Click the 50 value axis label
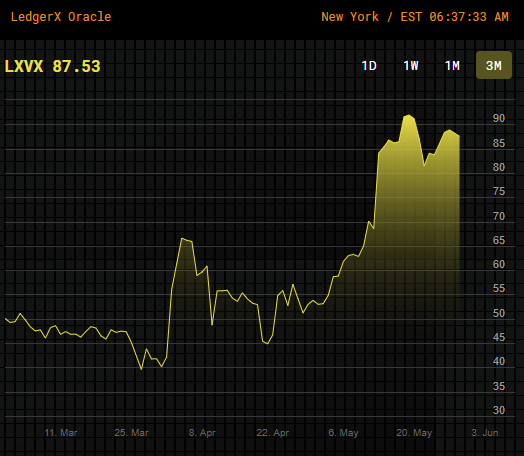This screenshot has height=456, width=524. (499, 313)
